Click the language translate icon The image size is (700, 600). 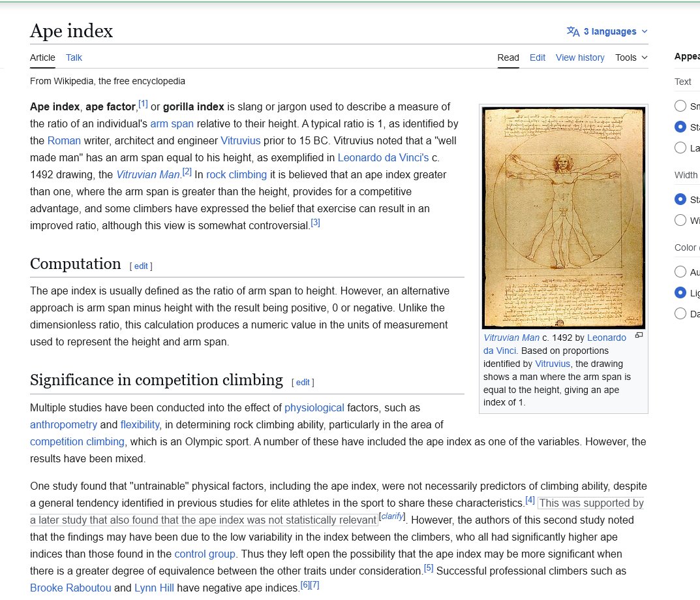[573, 31]
